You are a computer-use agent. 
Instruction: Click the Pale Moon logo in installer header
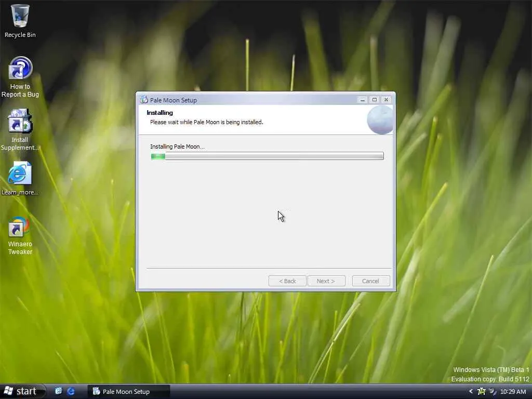point(380,120)
